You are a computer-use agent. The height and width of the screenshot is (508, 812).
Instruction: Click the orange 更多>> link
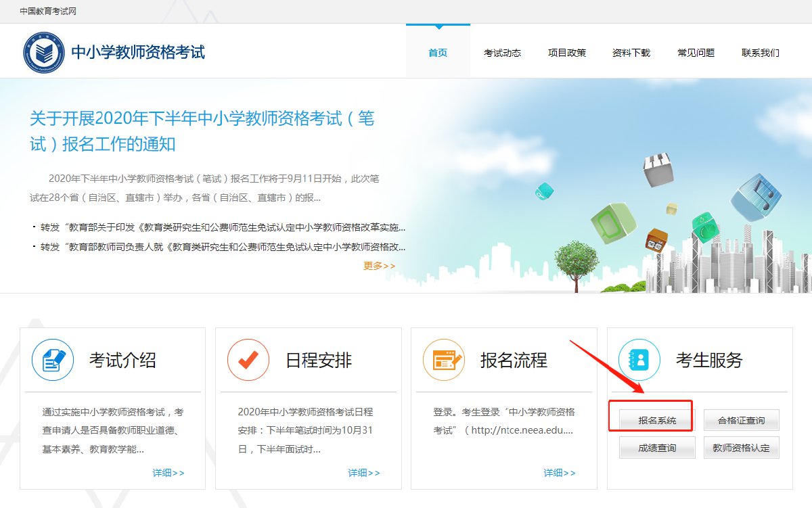tap(379, 266)
